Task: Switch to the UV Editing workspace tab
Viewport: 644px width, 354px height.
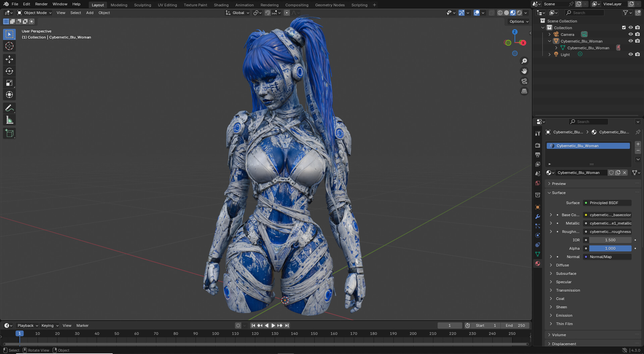Action: click(167, 5)
